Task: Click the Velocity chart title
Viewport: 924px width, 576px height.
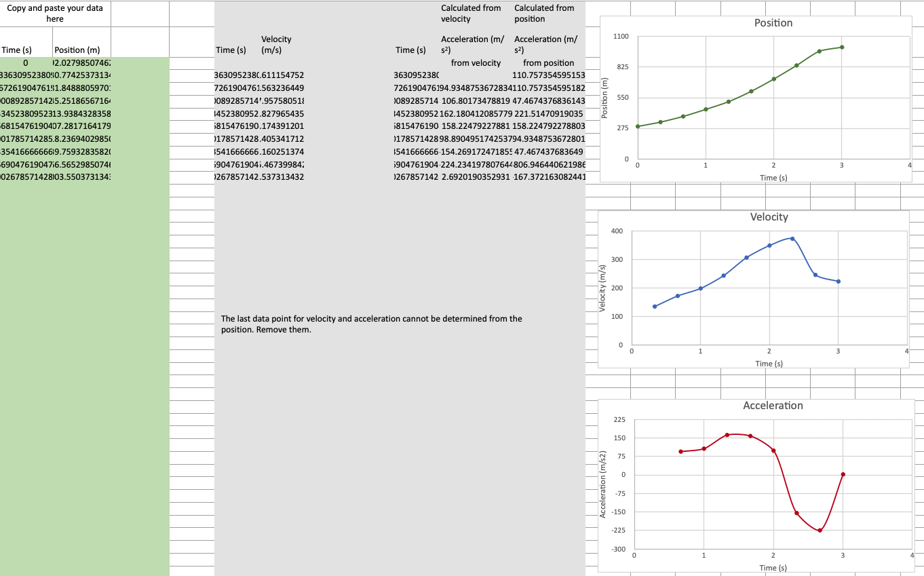Action: [x=768, y=217]
